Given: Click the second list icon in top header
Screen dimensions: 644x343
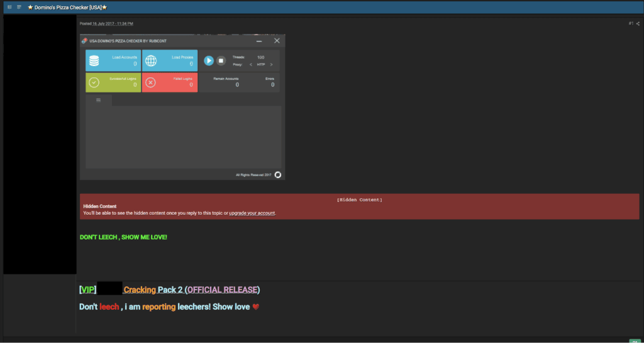Looking at the screenshot, I should (x=19, y=7).
